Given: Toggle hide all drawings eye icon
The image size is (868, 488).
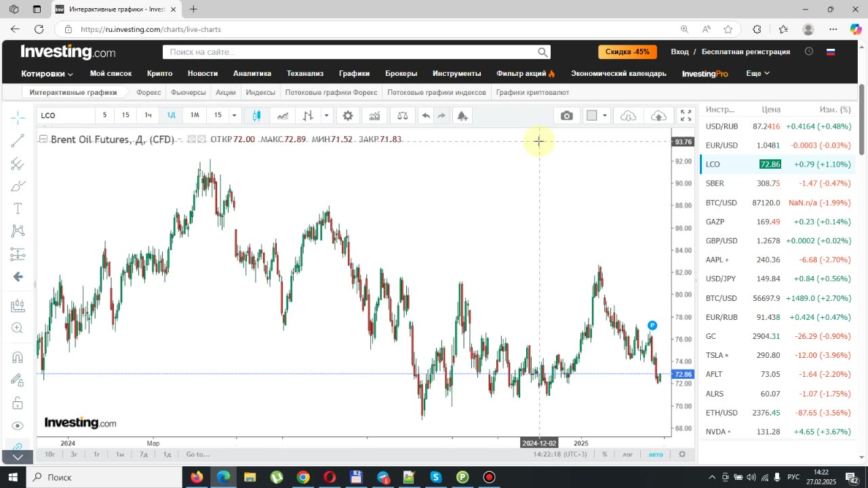Looking at the screenshot, I should tap(18, 426).
